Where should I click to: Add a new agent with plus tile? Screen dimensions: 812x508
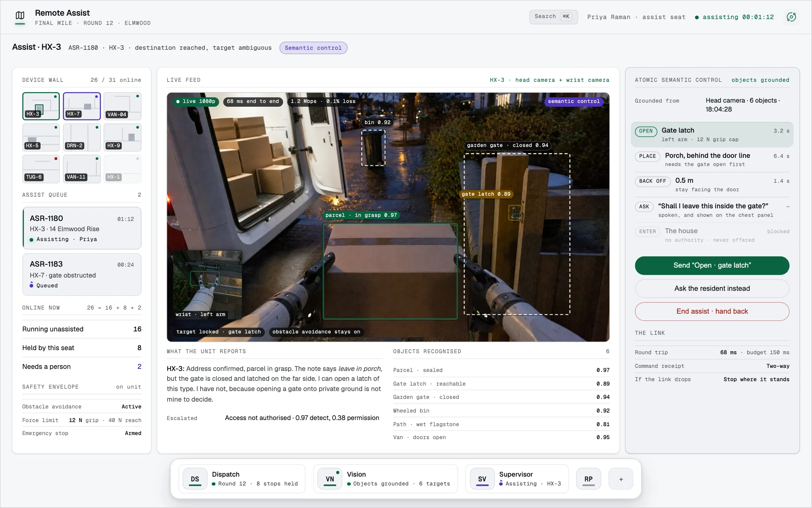tap(621, 479)
